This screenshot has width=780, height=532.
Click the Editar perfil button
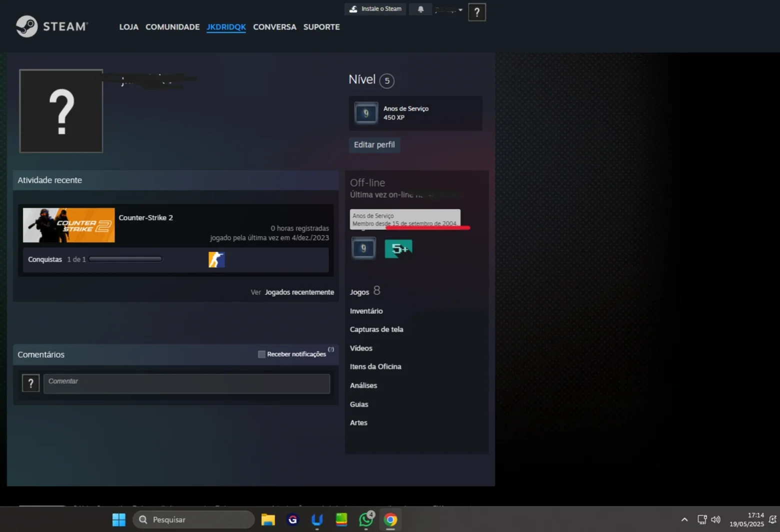374,144
